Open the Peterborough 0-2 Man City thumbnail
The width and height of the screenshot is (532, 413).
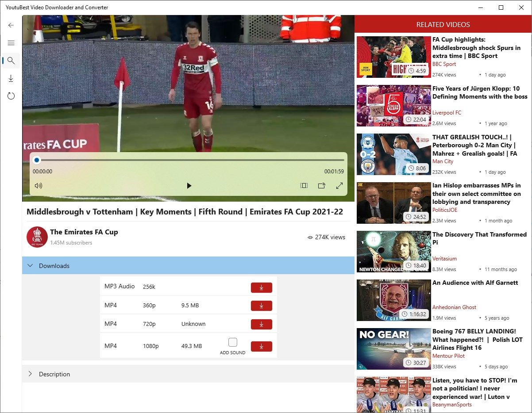[x=394, y=154]
